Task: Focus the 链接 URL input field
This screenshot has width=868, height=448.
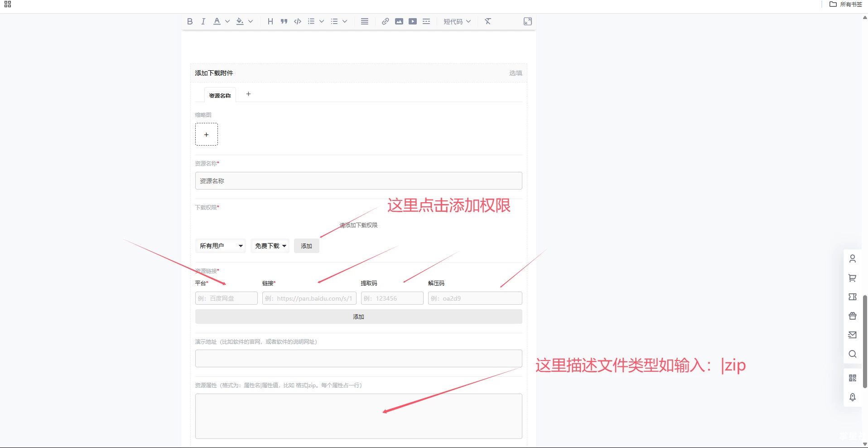Action: [x=309, y=298]
